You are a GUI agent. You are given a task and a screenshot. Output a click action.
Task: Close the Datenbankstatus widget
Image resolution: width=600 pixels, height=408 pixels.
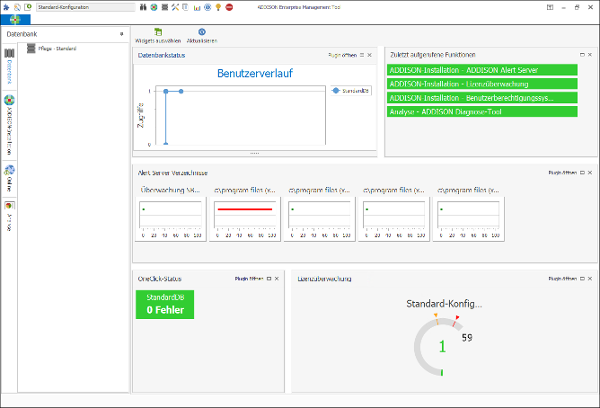point(370,55)
